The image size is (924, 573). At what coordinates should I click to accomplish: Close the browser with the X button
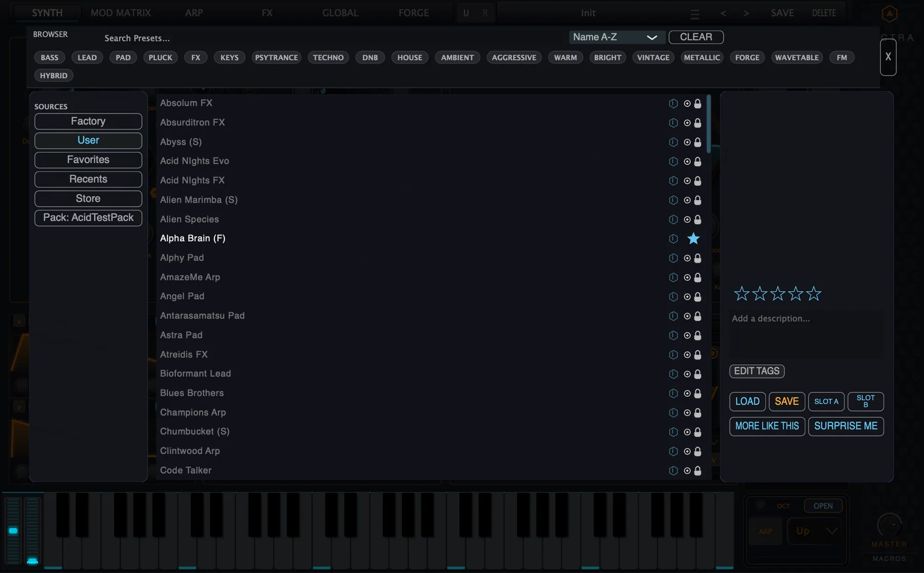[888, 57]
